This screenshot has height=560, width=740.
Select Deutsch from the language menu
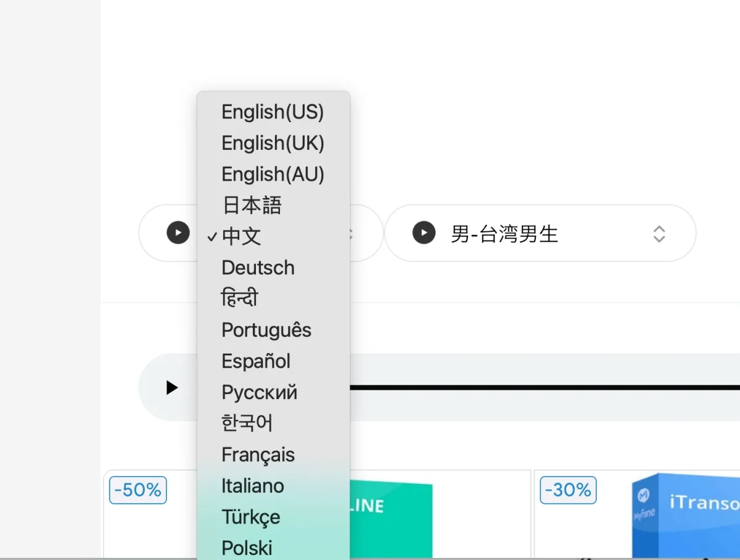258,268
